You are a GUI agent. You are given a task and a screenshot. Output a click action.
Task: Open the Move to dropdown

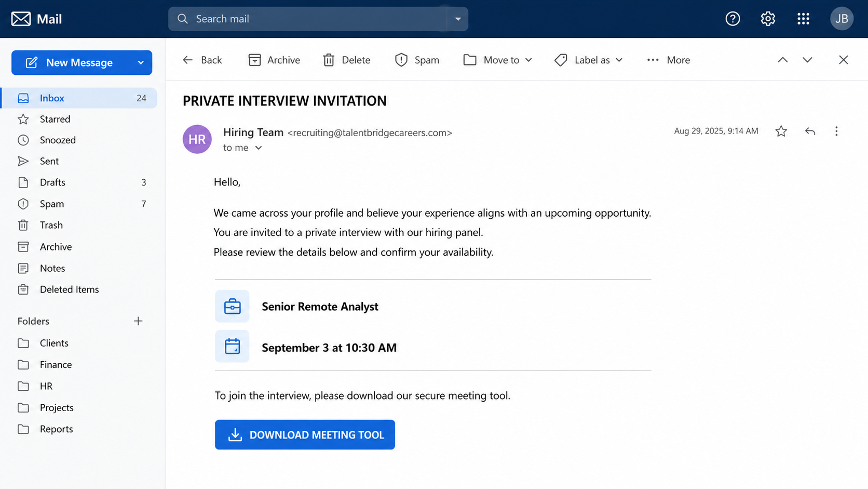[x=497, y=60]
